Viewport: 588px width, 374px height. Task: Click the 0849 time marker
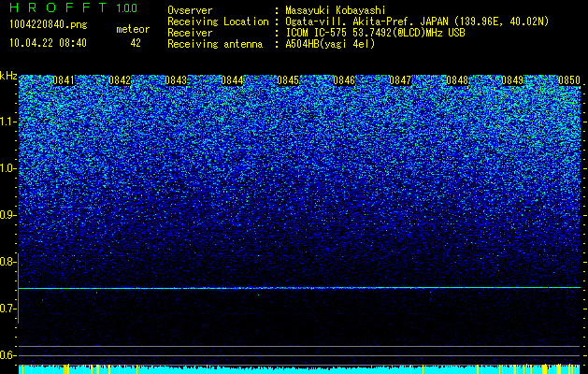click(x=512, y=80)
